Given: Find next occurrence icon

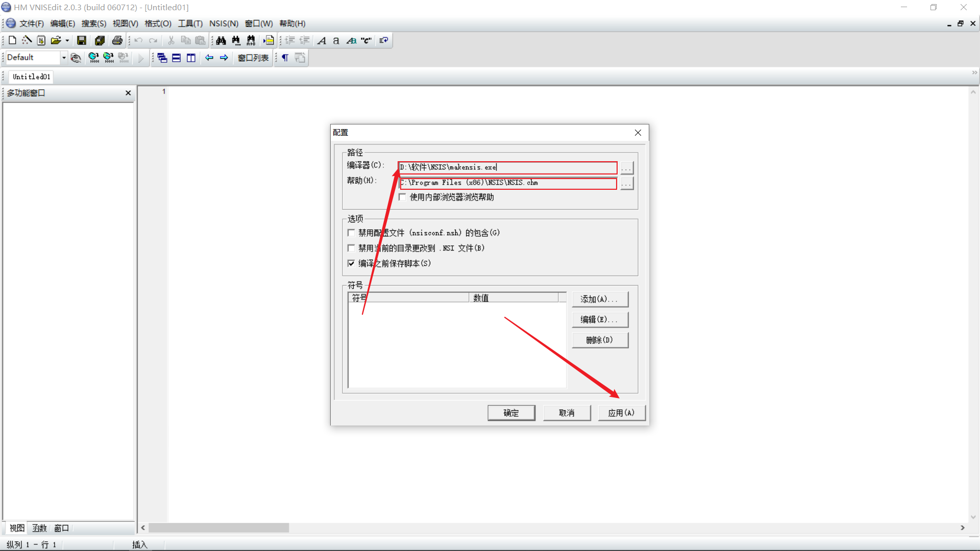Looking at the screenshot, I should click(236, 40).
